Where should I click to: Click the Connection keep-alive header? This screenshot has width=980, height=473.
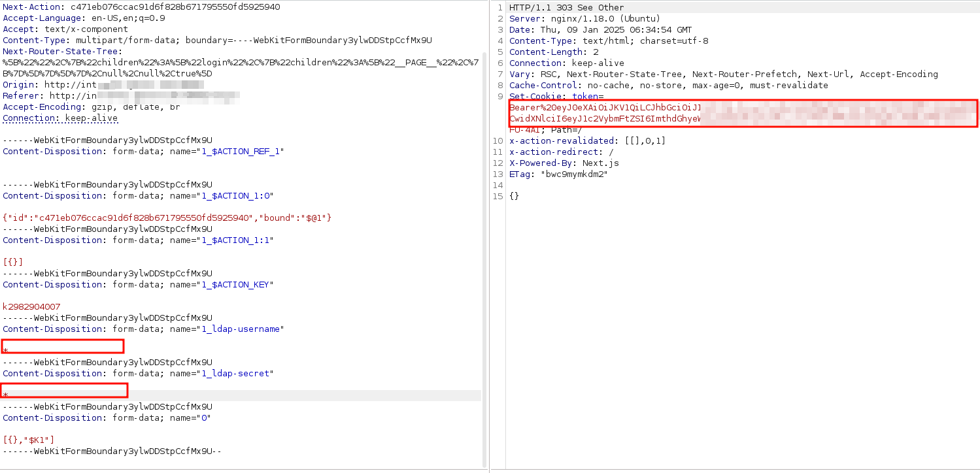(60, 118)
